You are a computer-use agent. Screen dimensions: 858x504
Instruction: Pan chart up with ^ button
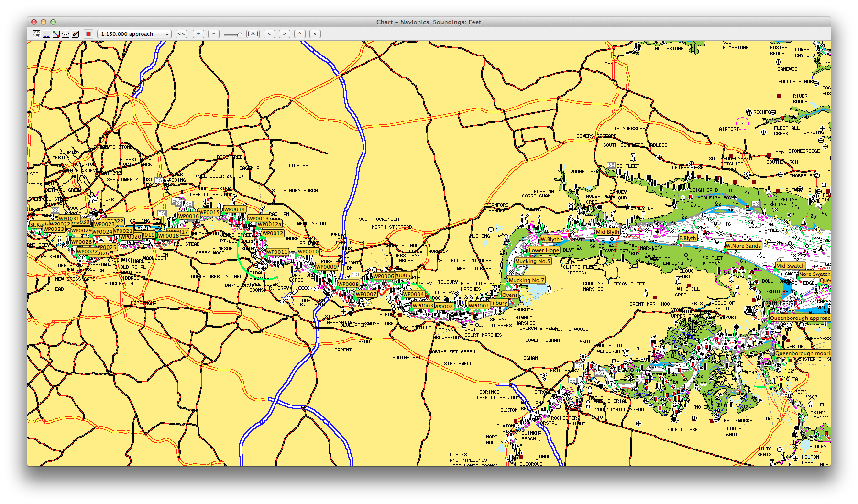(300, 34)
